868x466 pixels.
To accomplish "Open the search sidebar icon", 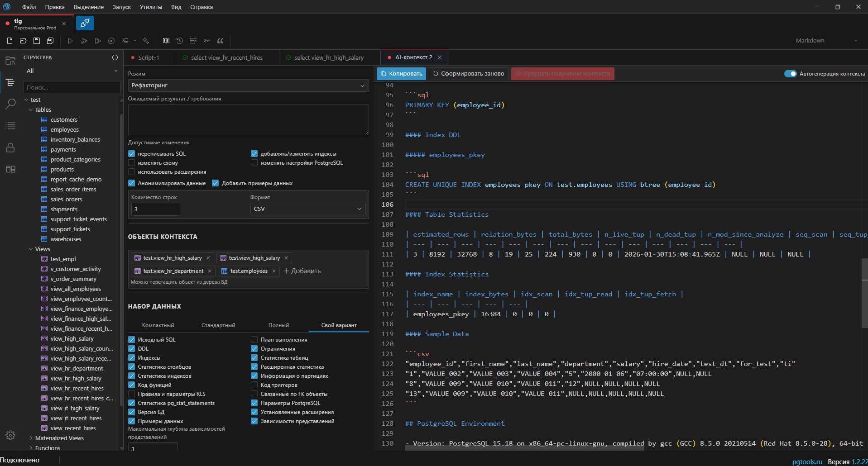I will point(10,104).
